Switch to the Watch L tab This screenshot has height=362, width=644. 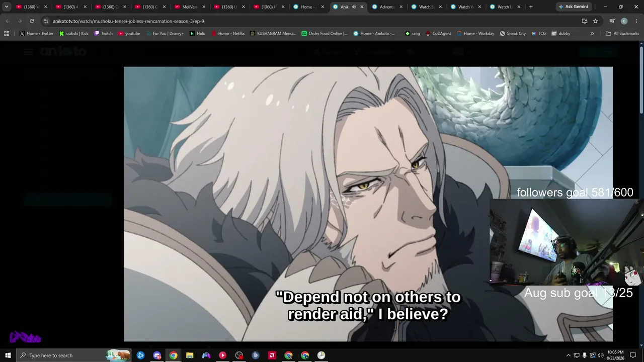point(505,7)
